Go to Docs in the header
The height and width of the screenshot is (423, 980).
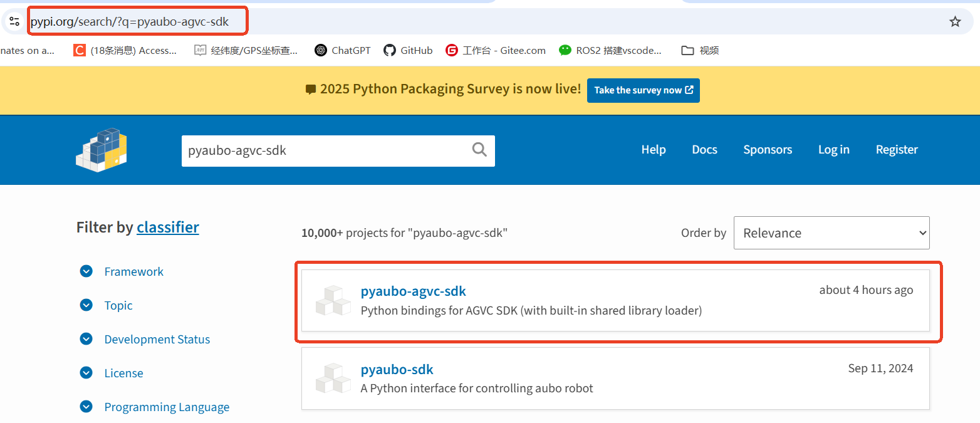(x=704, y=150)
